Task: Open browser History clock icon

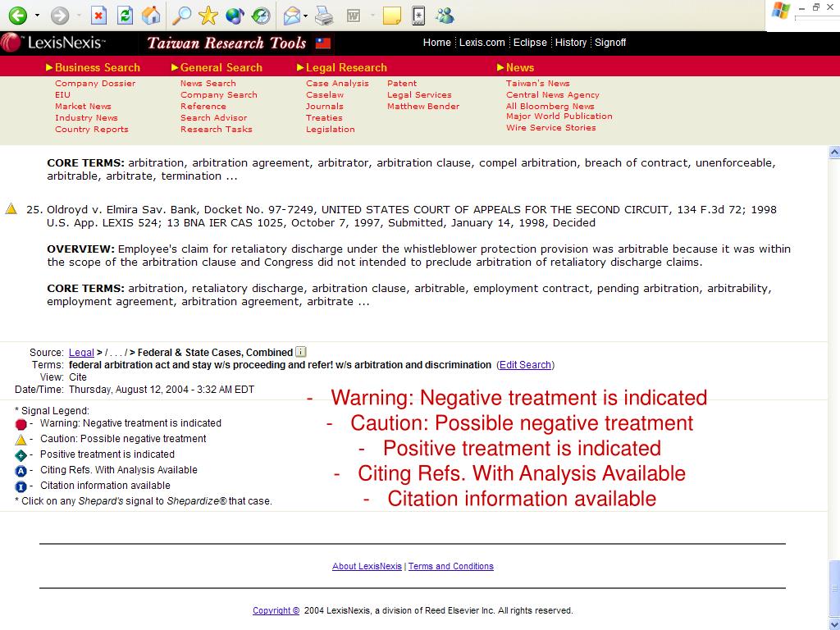Action: [261, 15]
